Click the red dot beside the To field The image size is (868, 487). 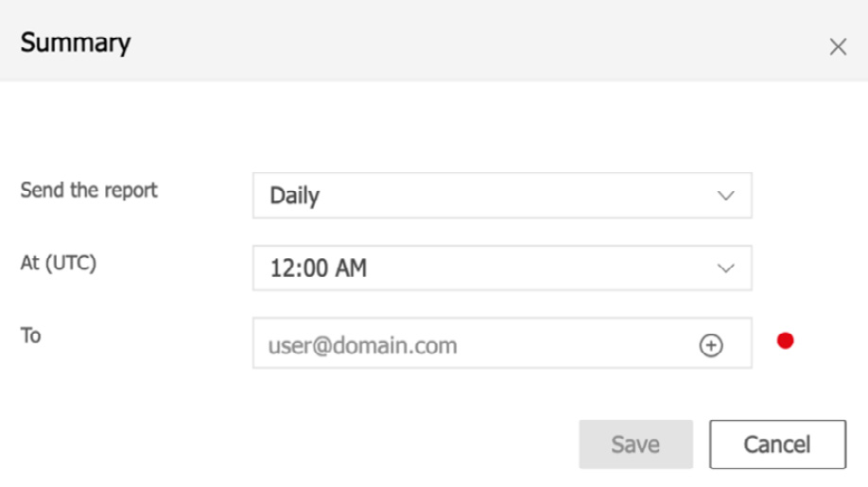785,340
